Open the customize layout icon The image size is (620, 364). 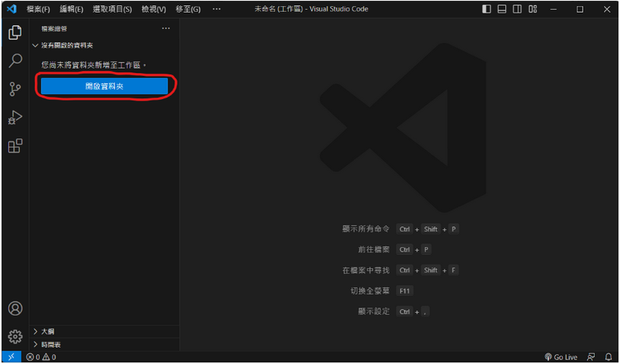tap(533, 9)
